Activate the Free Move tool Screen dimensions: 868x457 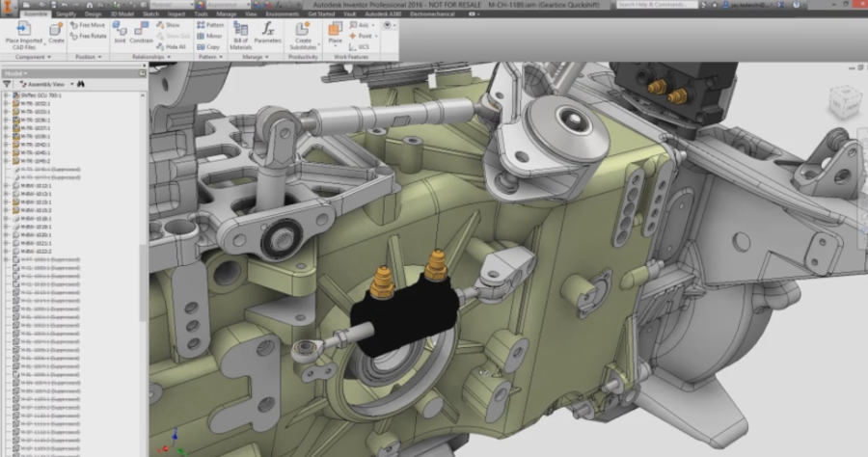tap(88, 25)
